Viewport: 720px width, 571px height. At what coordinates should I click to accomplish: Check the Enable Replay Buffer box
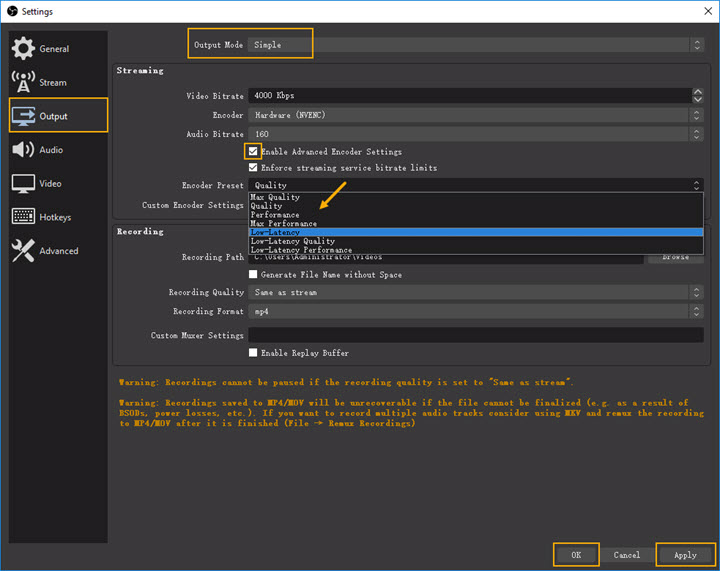(253, 353)
